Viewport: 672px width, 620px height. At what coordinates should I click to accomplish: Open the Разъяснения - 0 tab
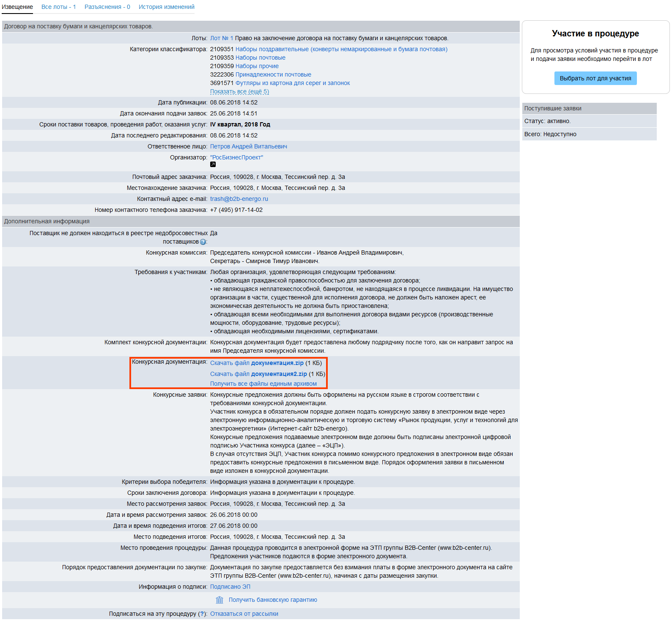(x=107, y=7)
